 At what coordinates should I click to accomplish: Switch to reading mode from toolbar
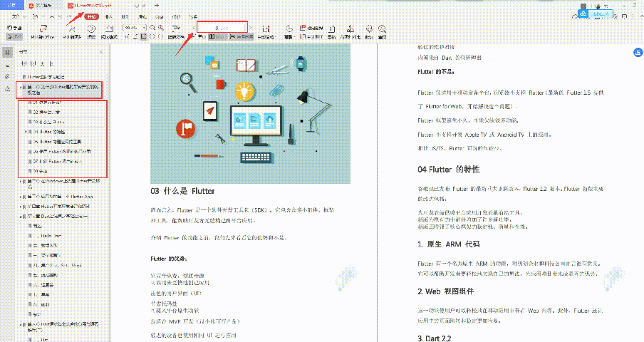pos(109,31)
